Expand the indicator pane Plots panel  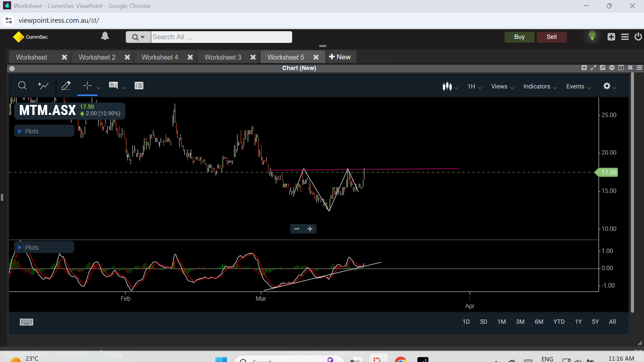[44, 248]
